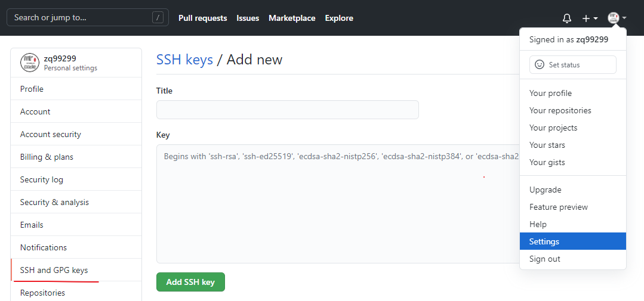Open the plus create-new dropdown
Image resolution: width=644 pixels, height=301 pixels.
point(590,18)
